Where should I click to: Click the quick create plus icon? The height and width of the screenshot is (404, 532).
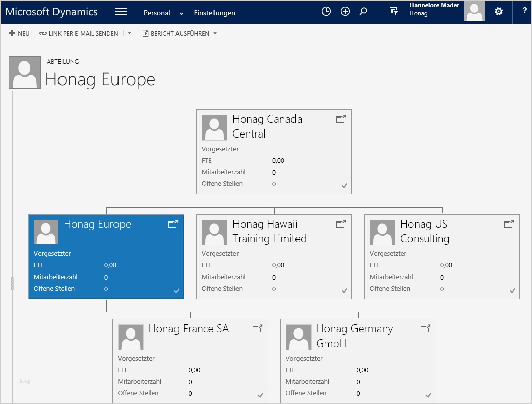345,12
